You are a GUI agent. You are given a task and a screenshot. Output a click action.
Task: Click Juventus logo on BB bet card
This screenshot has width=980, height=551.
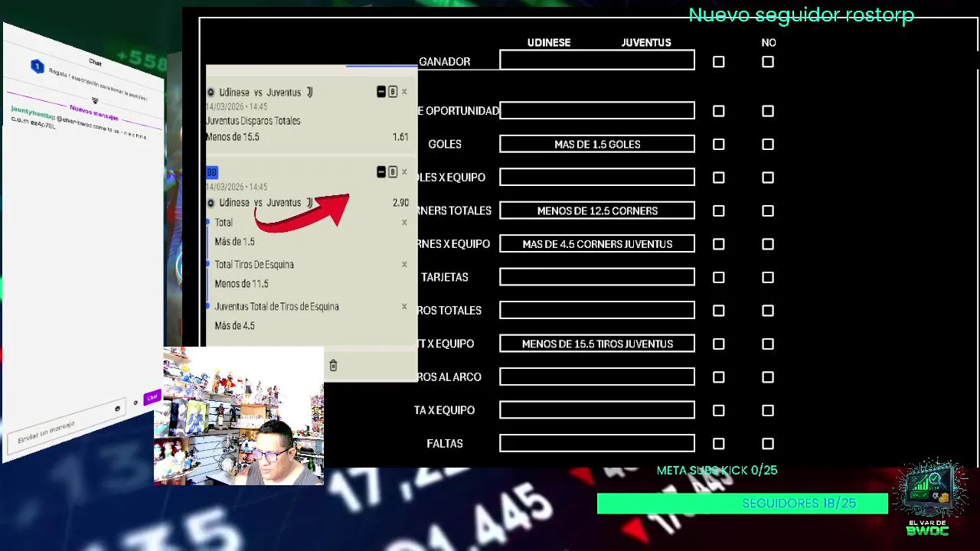click(309, 203)
